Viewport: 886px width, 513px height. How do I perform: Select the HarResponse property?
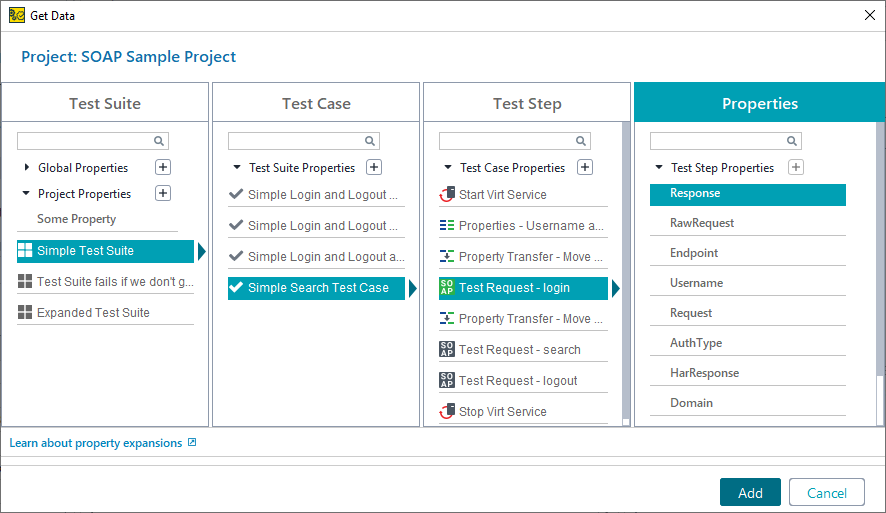tap(748, 372)
